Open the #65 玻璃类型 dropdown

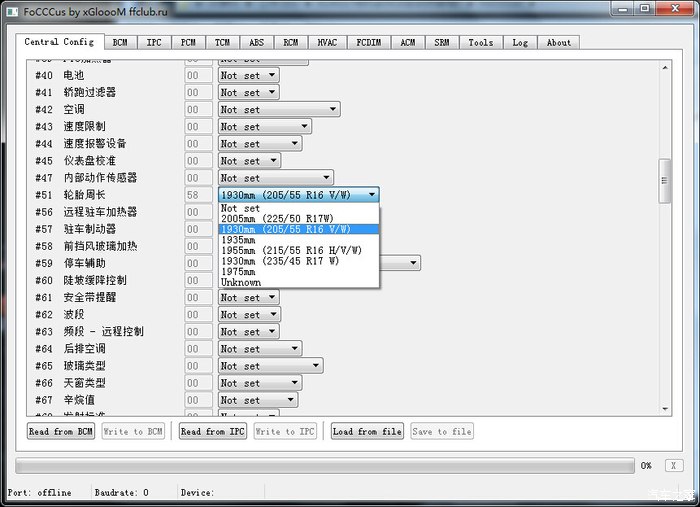click(x=270, y=366)
